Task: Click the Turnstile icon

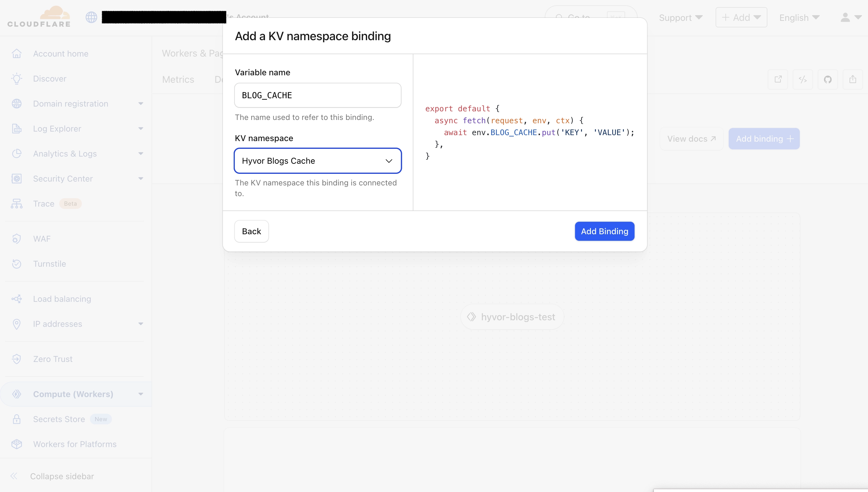Action: 17,264
